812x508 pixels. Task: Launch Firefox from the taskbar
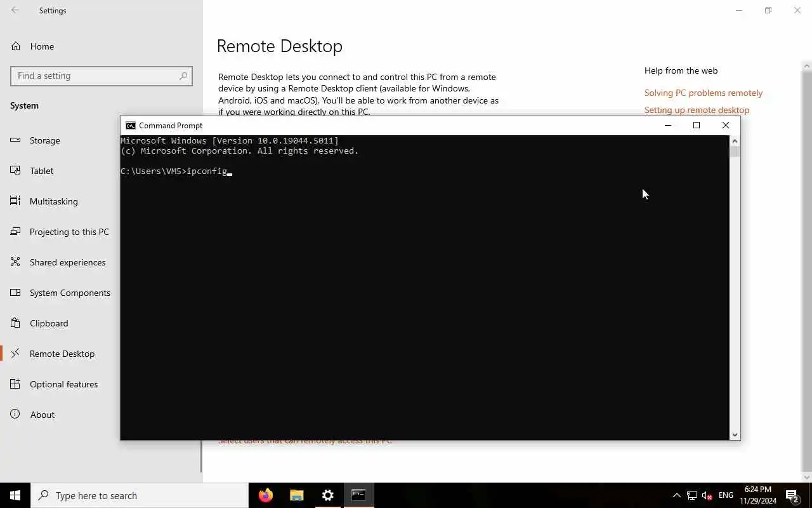pos(266,495)
